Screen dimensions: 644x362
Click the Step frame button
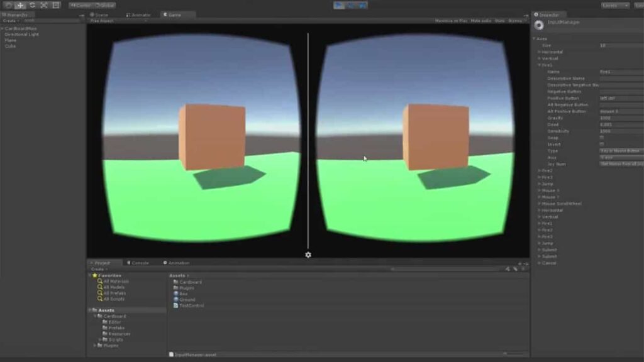coord(362,5)
